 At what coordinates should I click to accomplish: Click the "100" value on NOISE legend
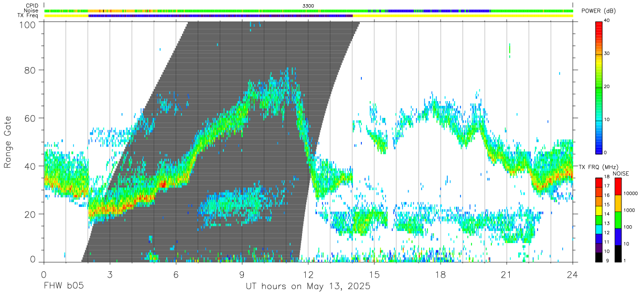pos(628,227)
